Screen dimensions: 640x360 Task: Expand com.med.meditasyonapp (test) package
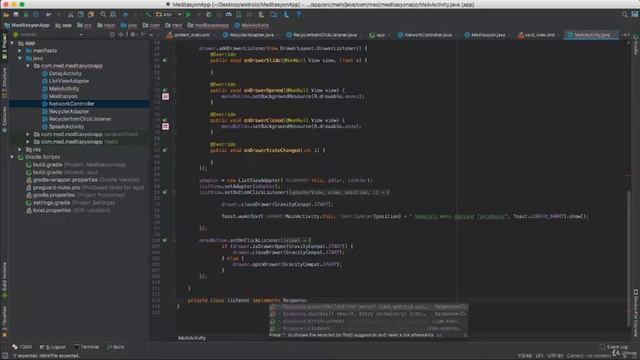pos(28,142)
